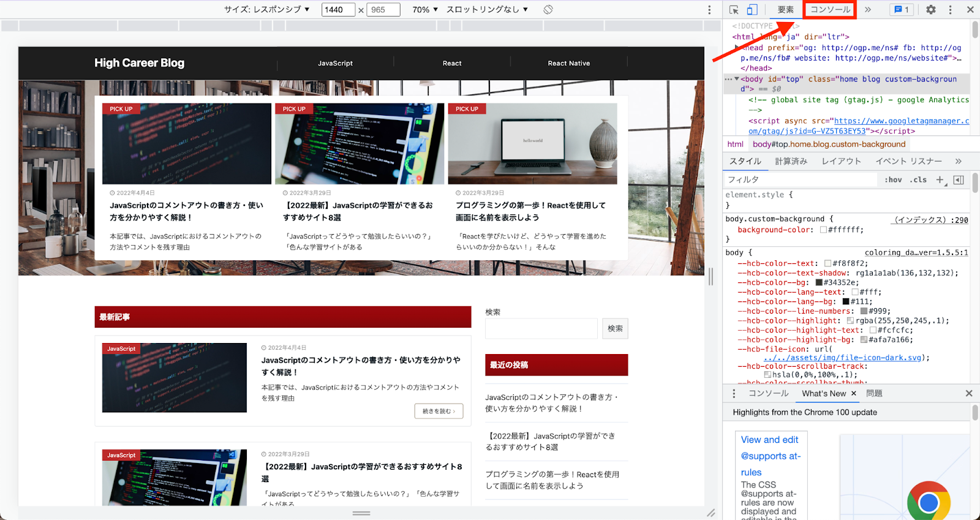This screenshot has width=980, height=520.
Task: Activate the inspect element picker icon
Action: coord(734,10)
